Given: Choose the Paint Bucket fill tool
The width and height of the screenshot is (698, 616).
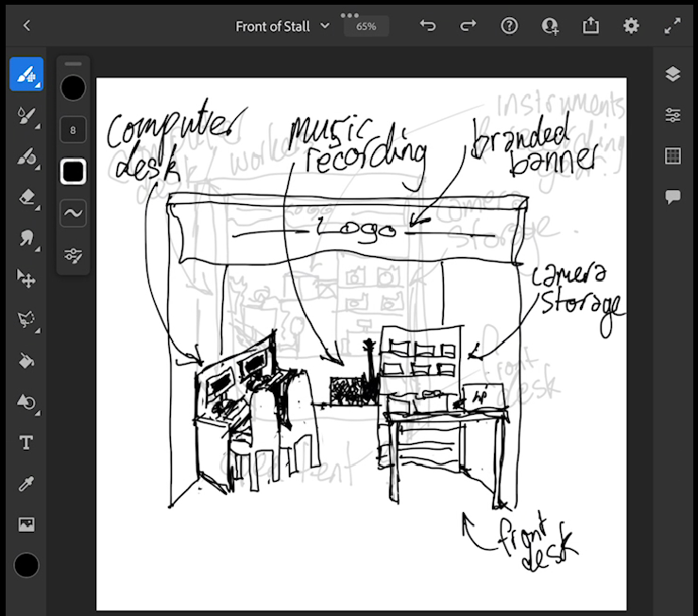Looking at the screenshot, I should tap(26, 360).
